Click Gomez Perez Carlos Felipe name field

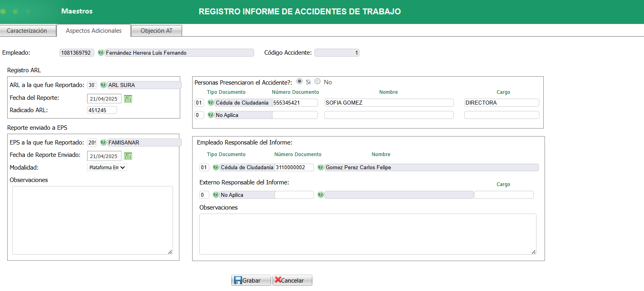click(431, 167)
